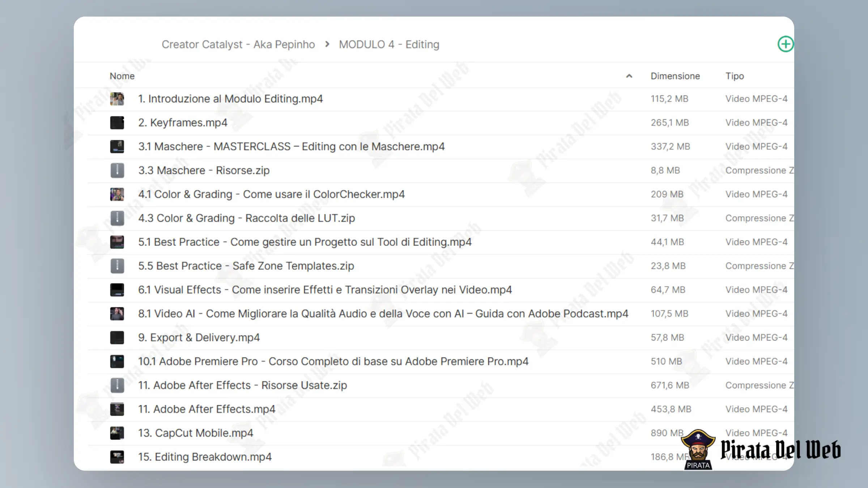
Task: Select the After Effects Risorse Usate zip icon
Action: (x=117, y=385)
